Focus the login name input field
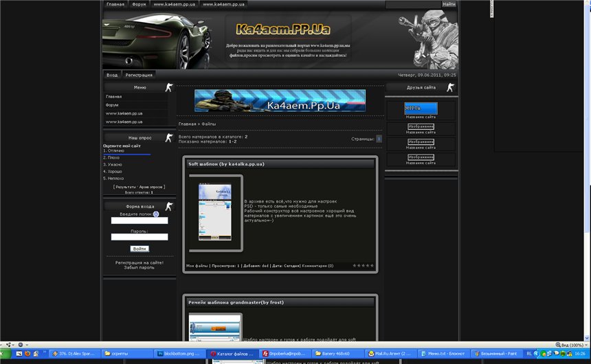 [140, 220]
